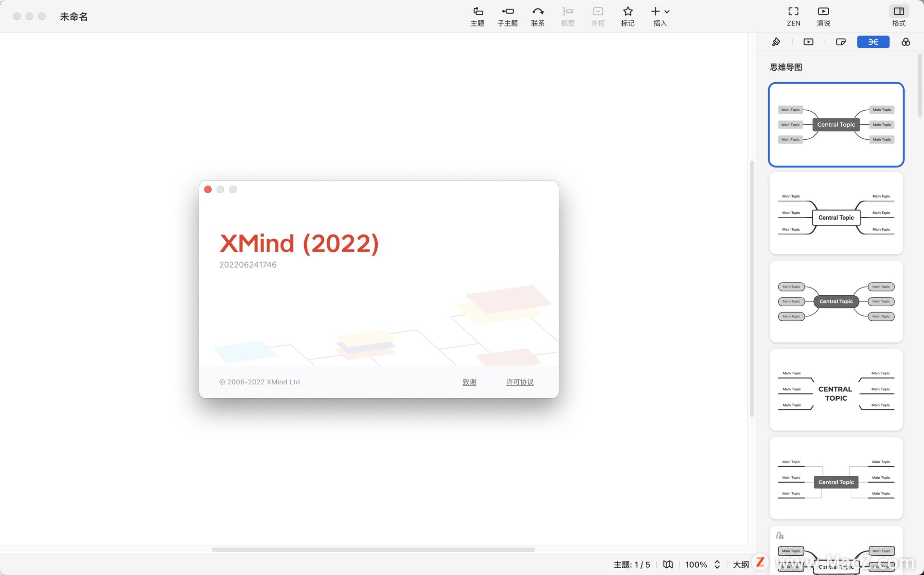
Task: Open the 插入 (Insert) dropdown menu
Action: click(660, 16)
